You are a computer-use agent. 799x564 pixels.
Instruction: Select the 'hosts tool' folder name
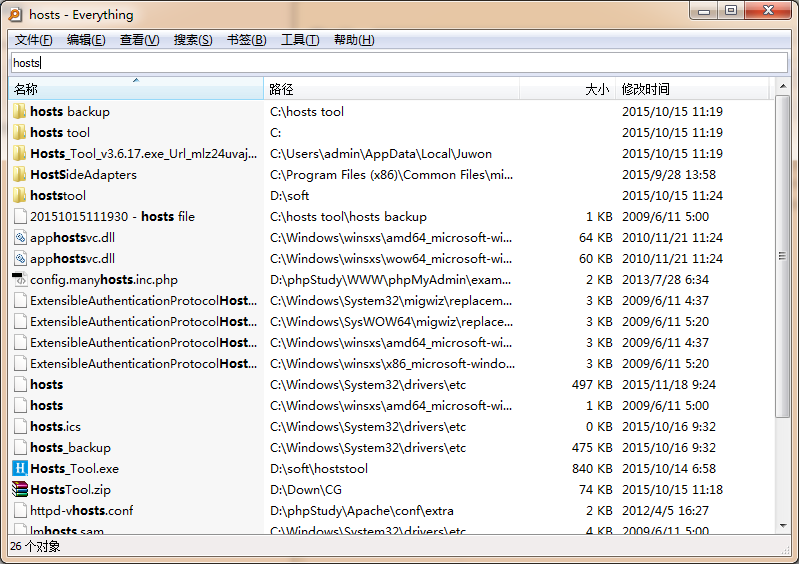(x=60, y=132)
